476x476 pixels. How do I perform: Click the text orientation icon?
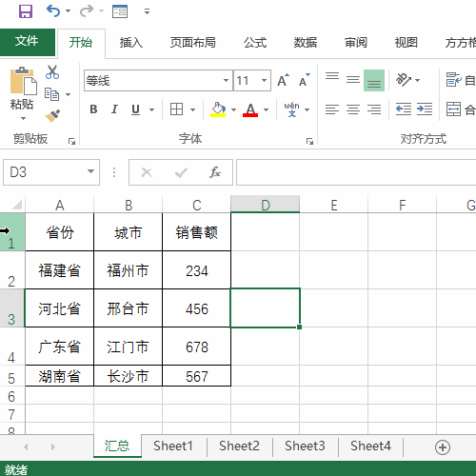404,80
